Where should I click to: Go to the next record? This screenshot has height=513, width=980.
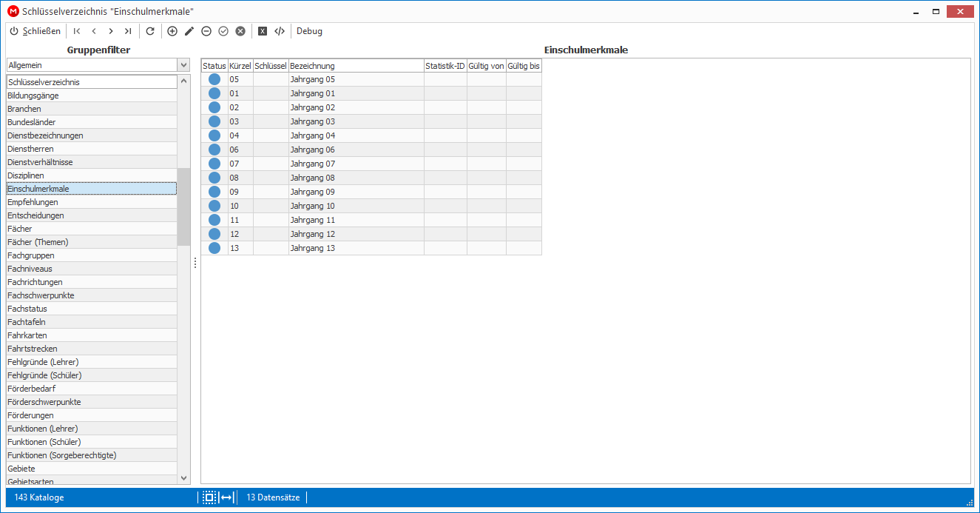[x=111, y=31]
